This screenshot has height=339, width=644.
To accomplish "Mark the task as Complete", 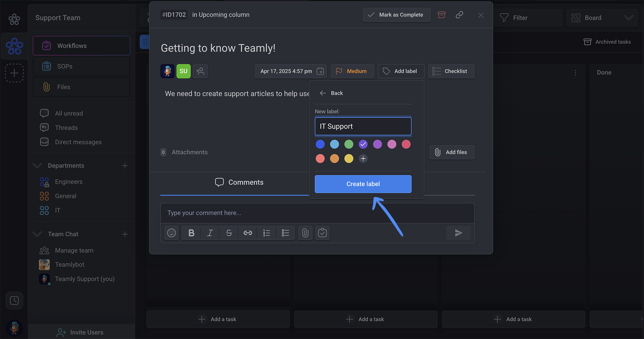I will 397,15.
